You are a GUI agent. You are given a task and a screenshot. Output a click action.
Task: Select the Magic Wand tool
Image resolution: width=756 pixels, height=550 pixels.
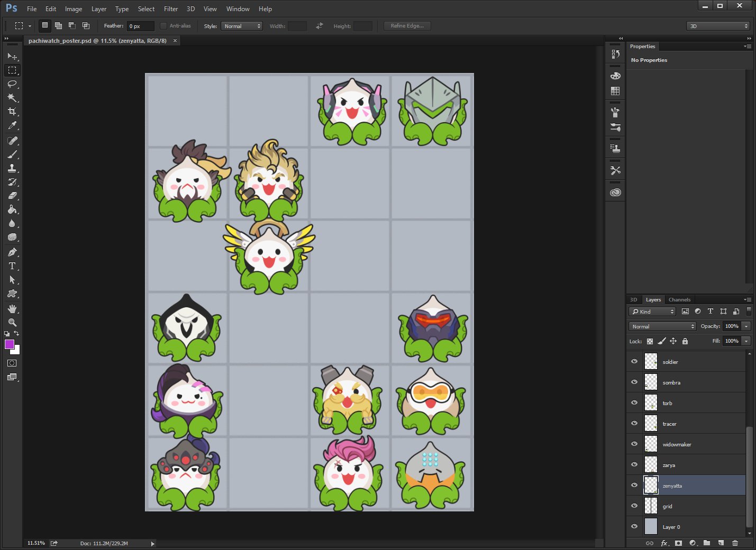[x=12, y=98]
